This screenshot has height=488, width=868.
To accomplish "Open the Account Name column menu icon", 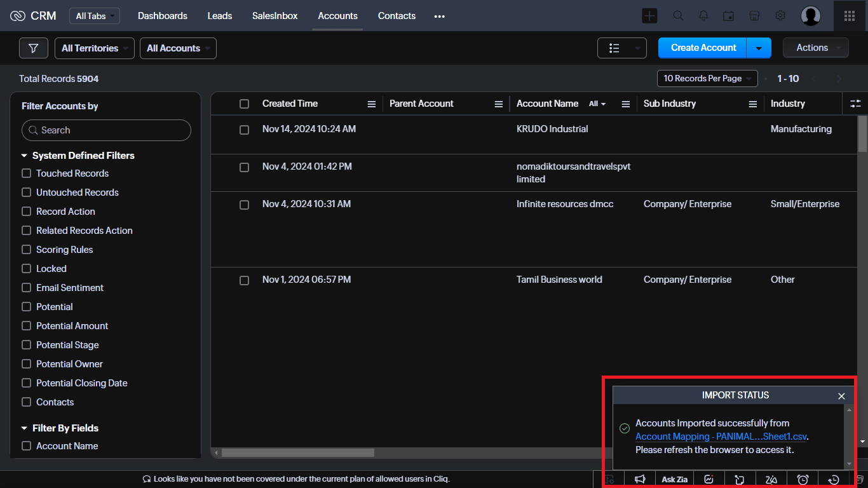I will [626, 104].
